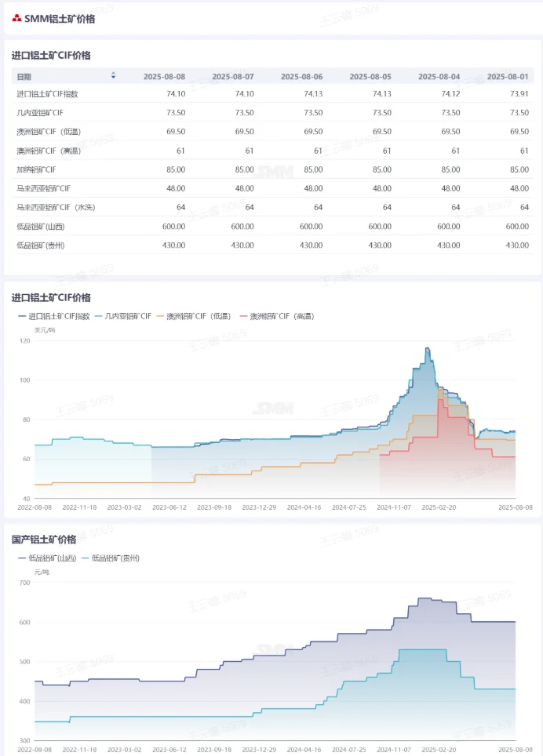Click the 元/吨 unit label
Screen dimensions: 543x756
tap(42, 572)
